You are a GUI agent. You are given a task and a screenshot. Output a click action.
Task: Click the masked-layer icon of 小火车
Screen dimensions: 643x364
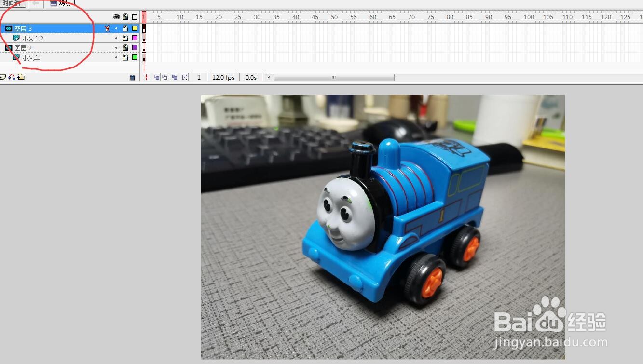(x=16, y=57)
